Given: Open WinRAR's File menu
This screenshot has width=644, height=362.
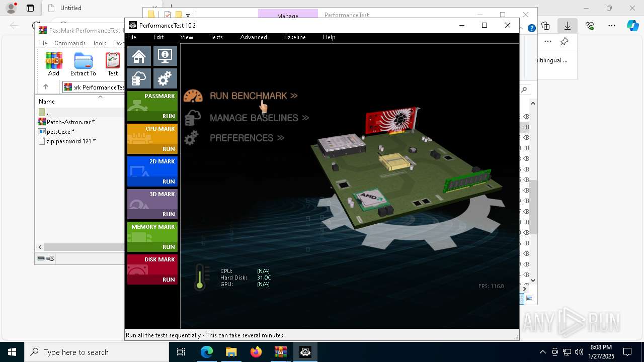Looking at the screenshot, I should tap(43, 43).
